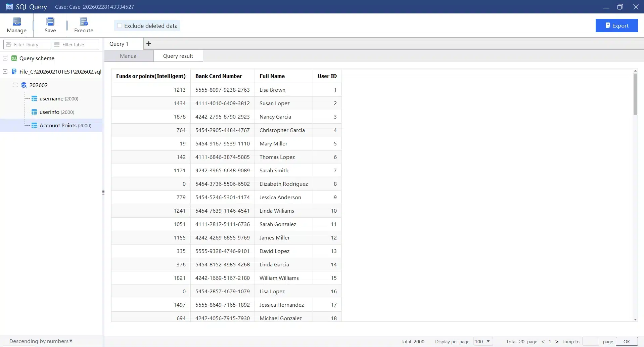
Task: Click the table icon beside username
Action: [35, 98]
